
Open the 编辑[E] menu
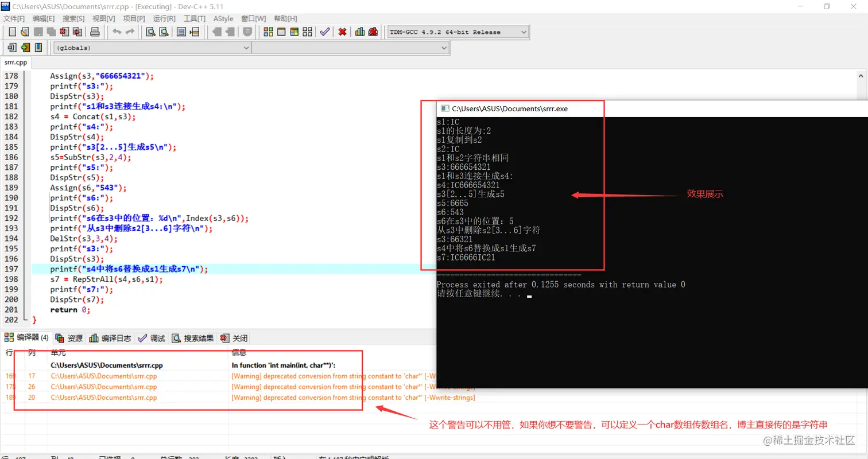[43, 18]
